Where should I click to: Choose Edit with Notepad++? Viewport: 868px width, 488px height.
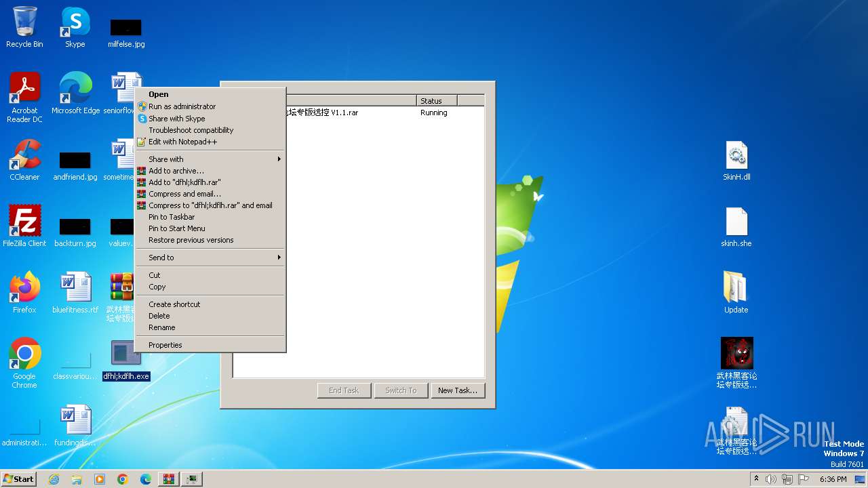[210, 142]
